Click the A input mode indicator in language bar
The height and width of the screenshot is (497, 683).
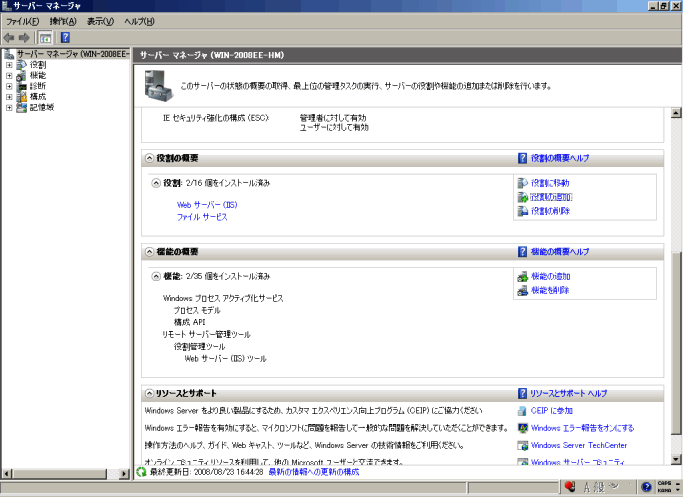pyautogui.click(x=587, y=487)
